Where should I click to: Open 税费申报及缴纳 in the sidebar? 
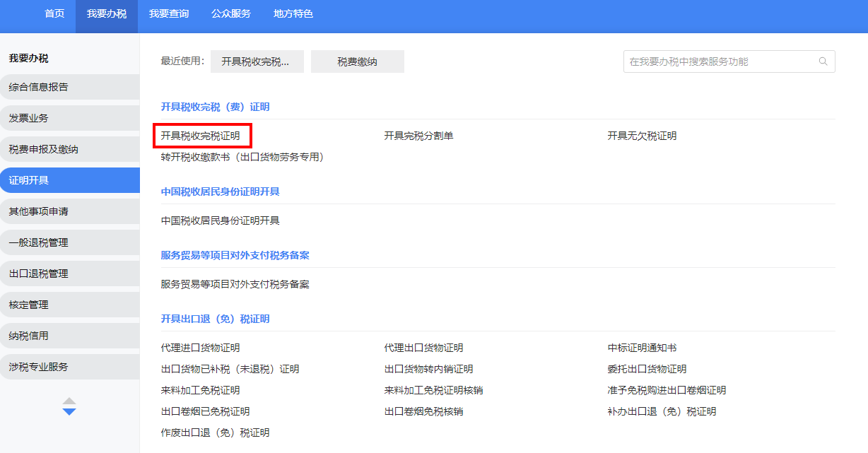coord(43,149)
